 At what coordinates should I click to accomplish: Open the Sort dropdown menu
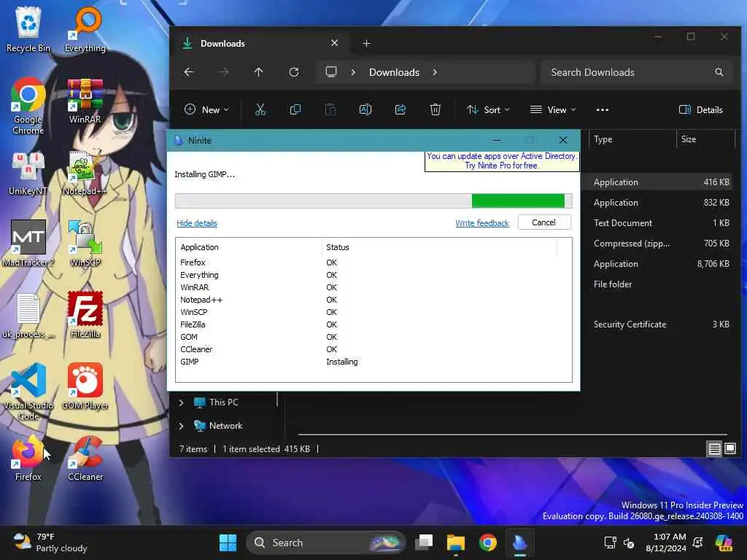[488, 110]
